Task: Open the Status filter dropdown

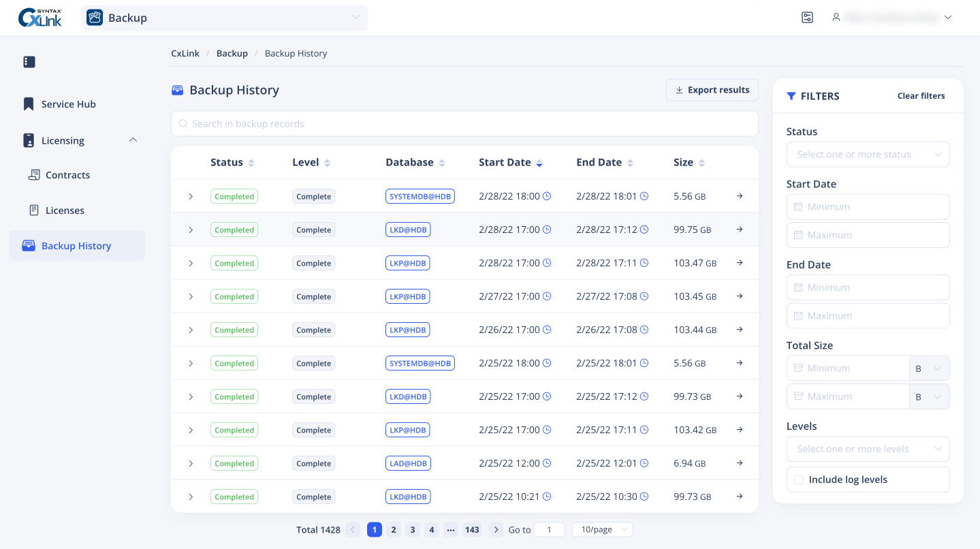Action: 868,154
